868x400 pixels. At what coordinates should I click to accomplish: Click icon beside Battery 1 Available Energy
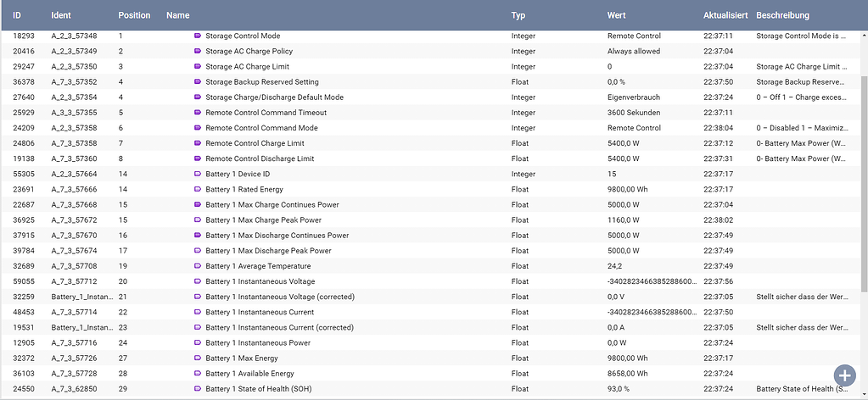coord(198,374)
